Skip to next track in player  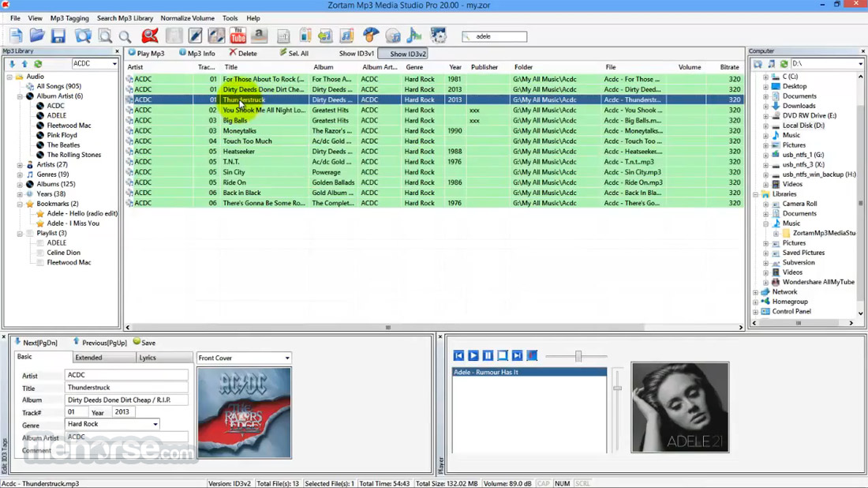517,355
